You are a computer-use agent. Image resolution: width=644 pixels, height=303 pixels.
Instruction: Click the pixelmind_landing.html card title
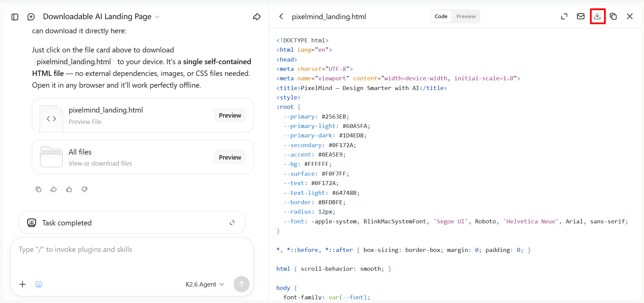click(106, 110)
